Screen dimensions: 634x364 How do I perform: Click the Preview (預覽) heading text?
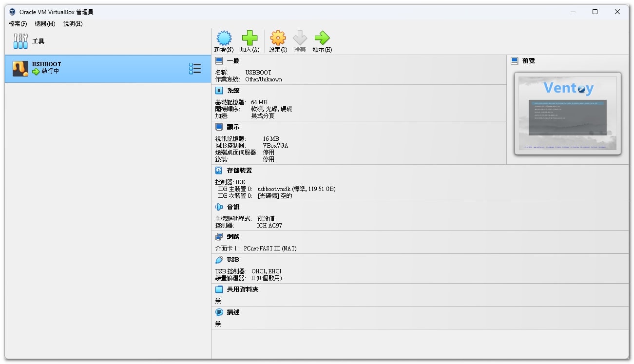pos(528,61)
